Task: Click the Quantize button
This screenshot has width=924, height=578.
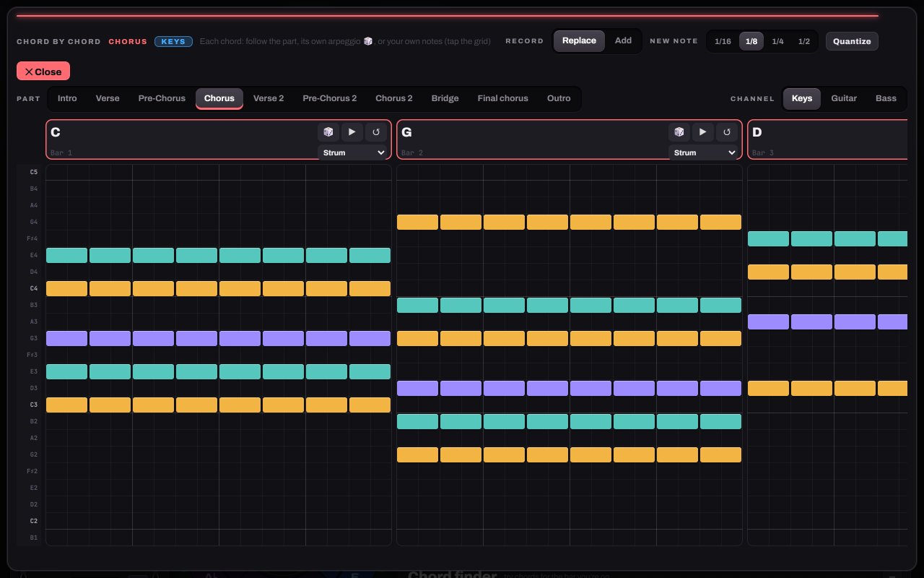Action: (x=852, y=41)
